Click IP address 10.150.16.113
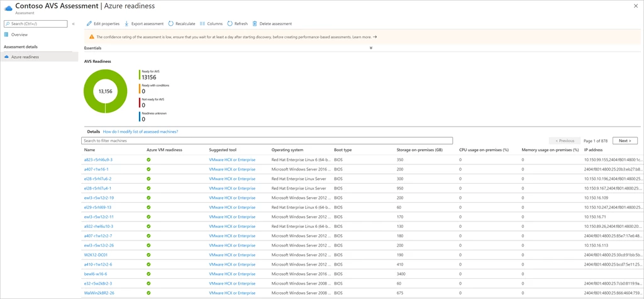The width and height of the screenshot is (644, 299). pyautogui.click(x=597, y=245)
